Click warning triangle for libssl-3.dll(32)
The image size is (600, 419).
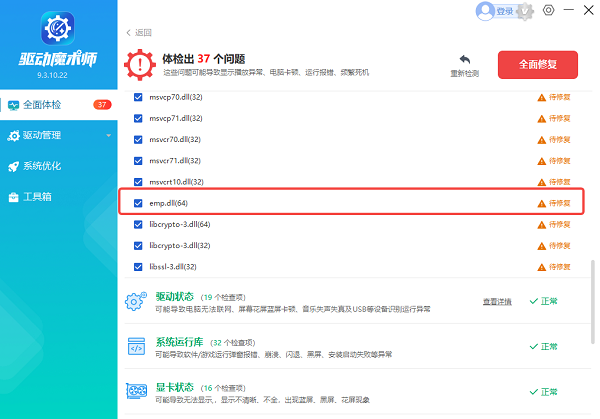pyautogui.click(x=541, y=267)
